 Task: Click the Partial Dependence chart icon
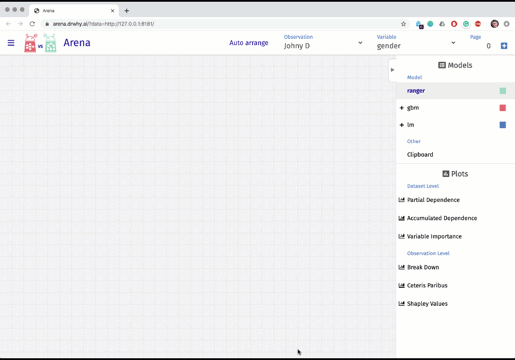(x=401, y=200)
